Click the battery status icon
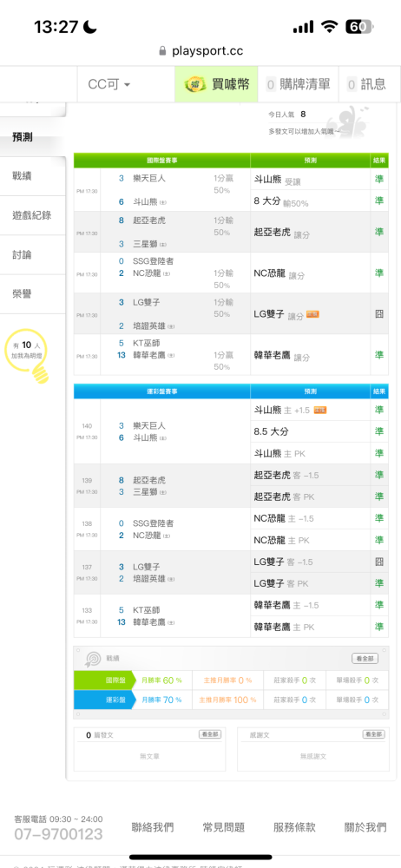Viewport: 401px width, 868px height. point(359,27)
